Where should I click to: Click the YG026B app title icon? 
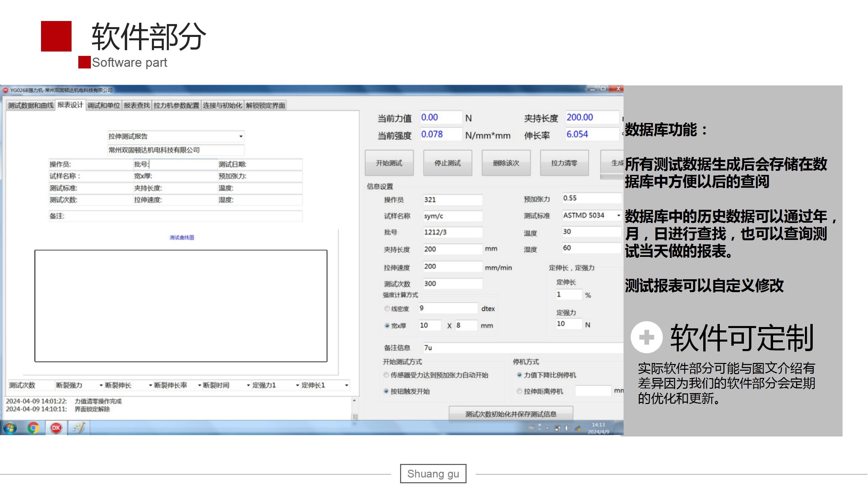coord(5,90)
